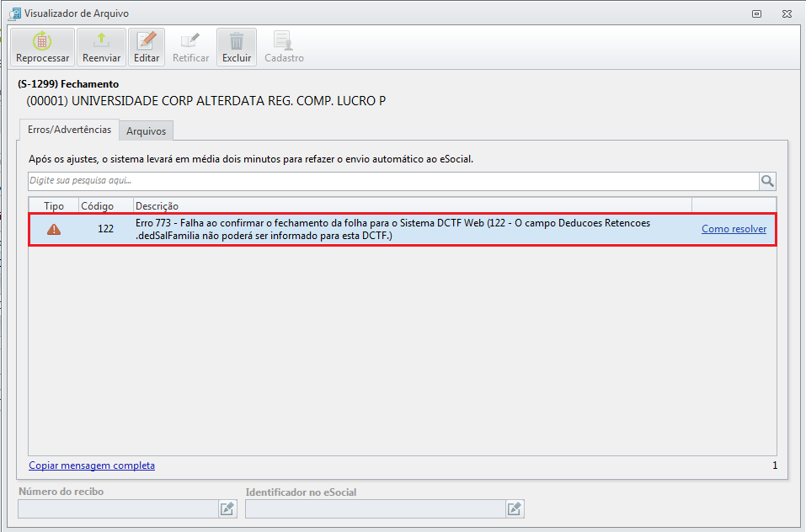
Task: Click Visualizador de Arquivo title icon
Action: tap(15, 13)
